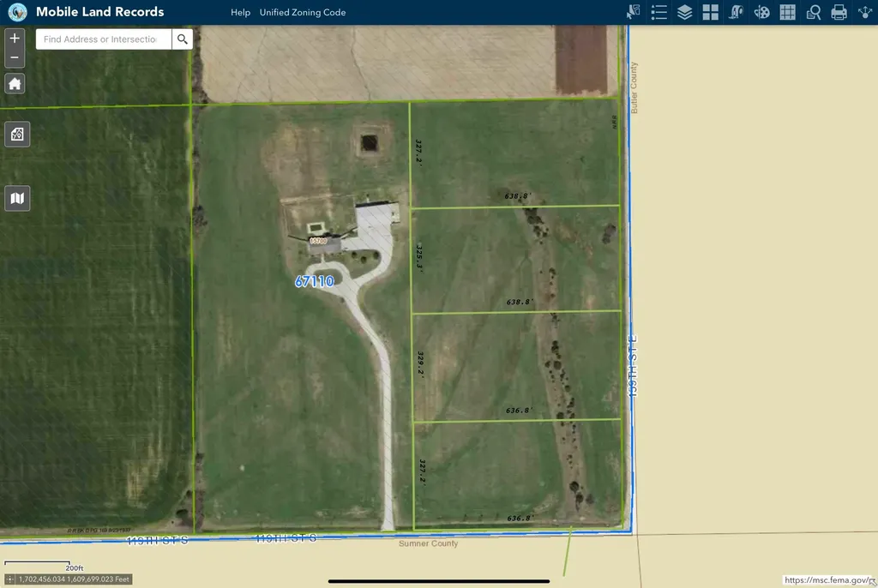Click the 325.3' dimension label
The image size is (878, 588).
[x=419, y=258]
